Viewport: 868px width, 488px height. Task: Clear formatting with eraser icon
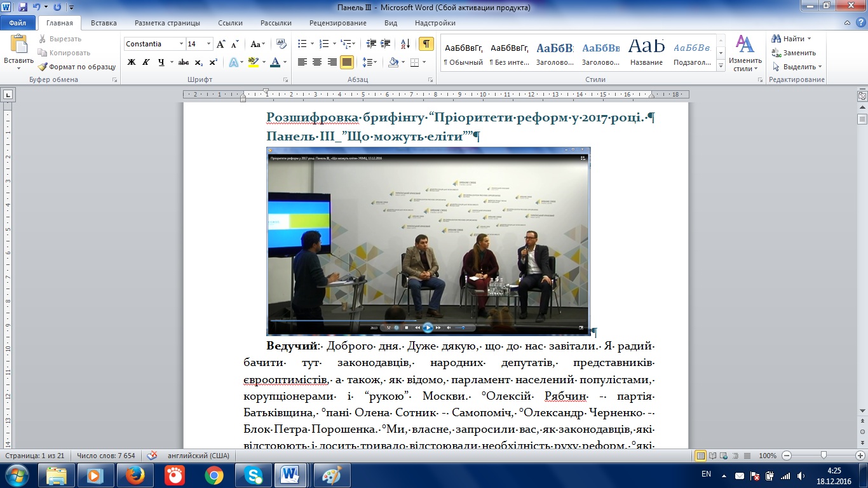pos(282,44)
